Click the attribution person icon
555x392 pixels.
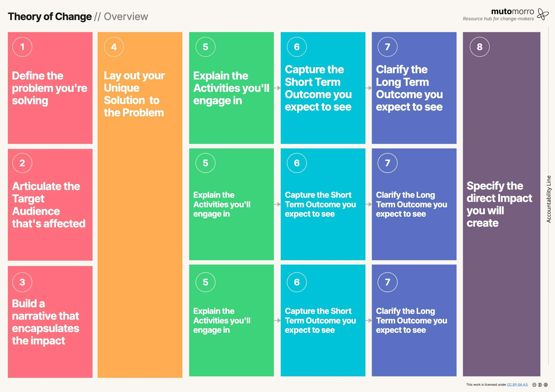pyautogui.click(x=540, y=385)
